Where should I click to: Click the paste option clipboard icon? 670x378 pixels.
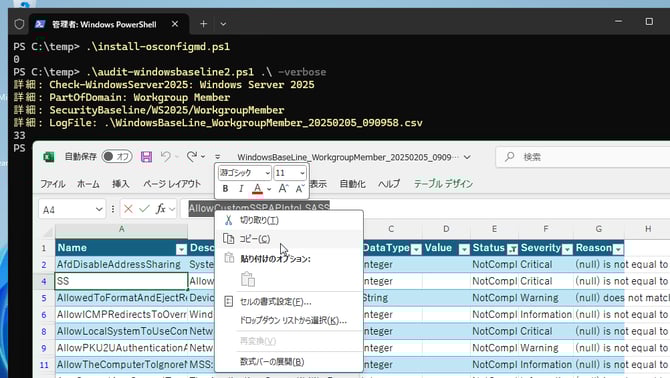tap(248, 279)
